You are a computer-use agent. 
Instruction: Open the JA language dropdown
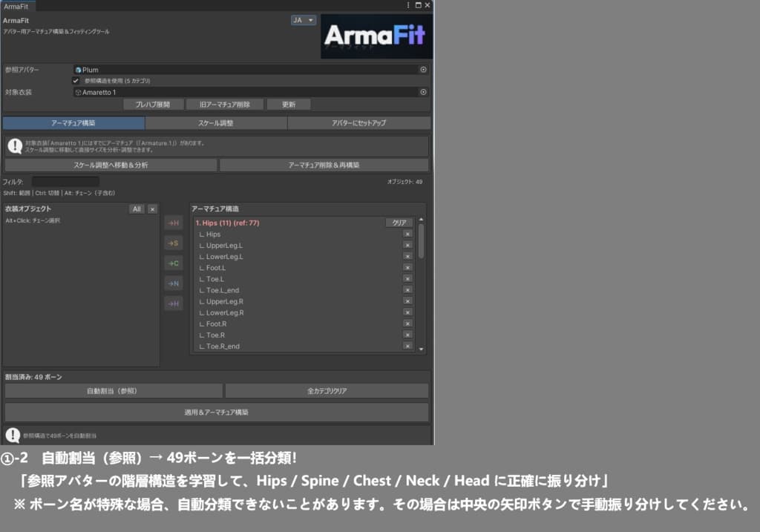click(x=304, y=20)
